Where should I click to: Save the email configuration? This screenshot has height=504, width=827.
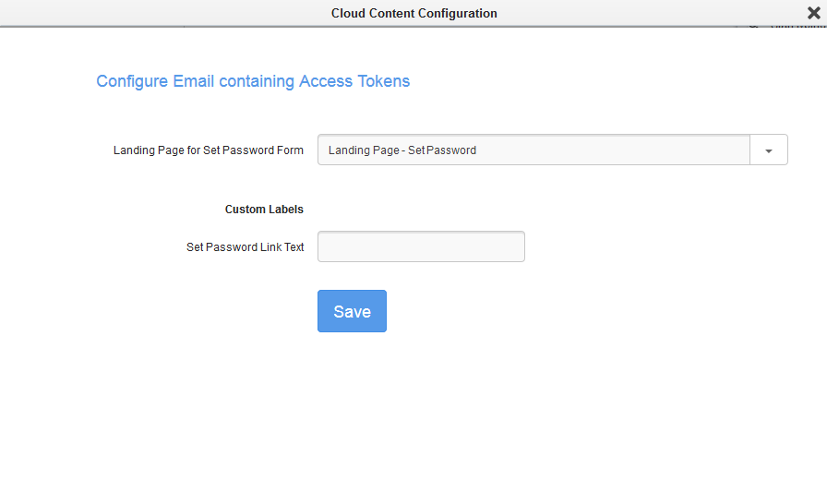click(x=352, y=311)
